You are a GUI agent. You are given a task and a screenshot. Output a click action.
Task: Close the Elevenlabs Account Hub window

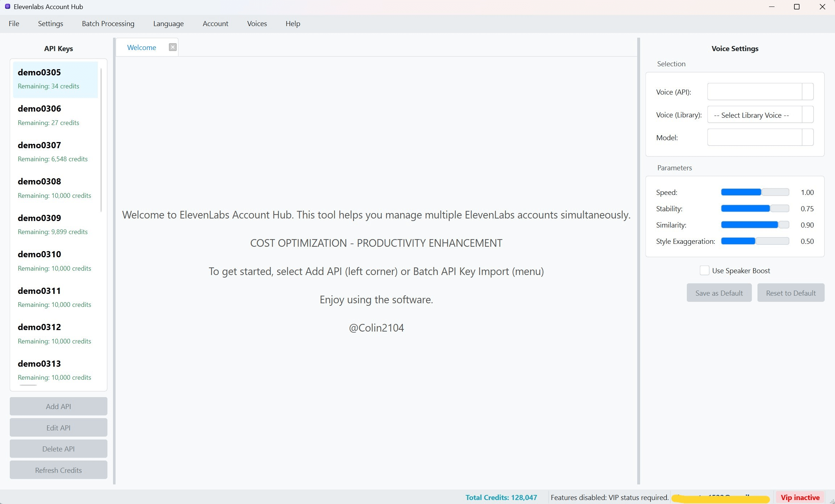822,7
